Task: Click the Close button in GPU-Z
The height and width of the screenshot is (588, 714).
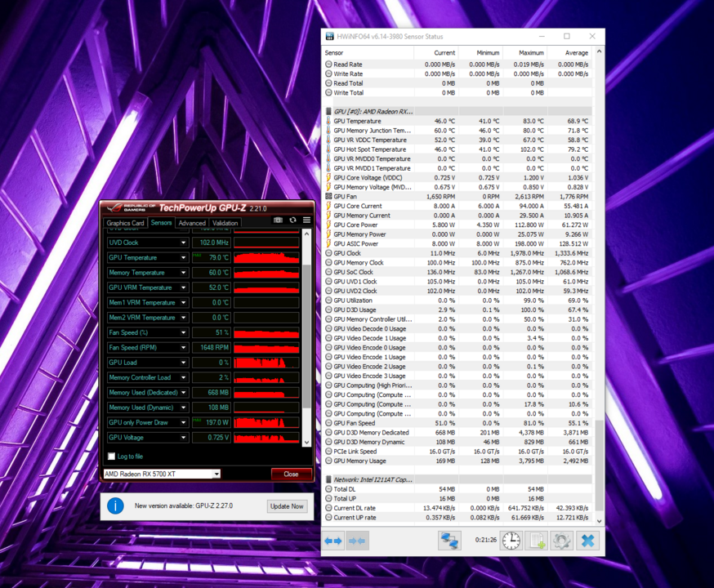Action: pos(292,474)
